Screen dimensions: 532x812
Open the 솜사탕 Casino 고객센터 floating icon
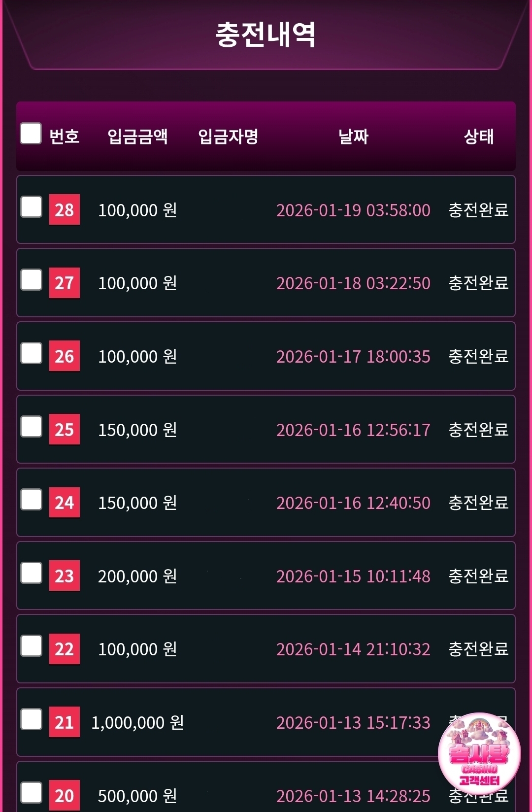tap(479, 753)
